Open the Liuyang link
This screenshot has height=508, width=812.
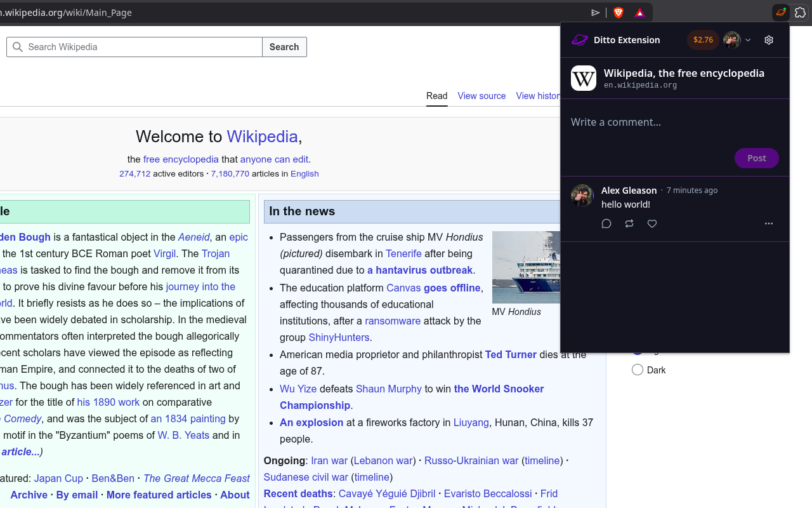pyautogui.click(x=471, y=422)
